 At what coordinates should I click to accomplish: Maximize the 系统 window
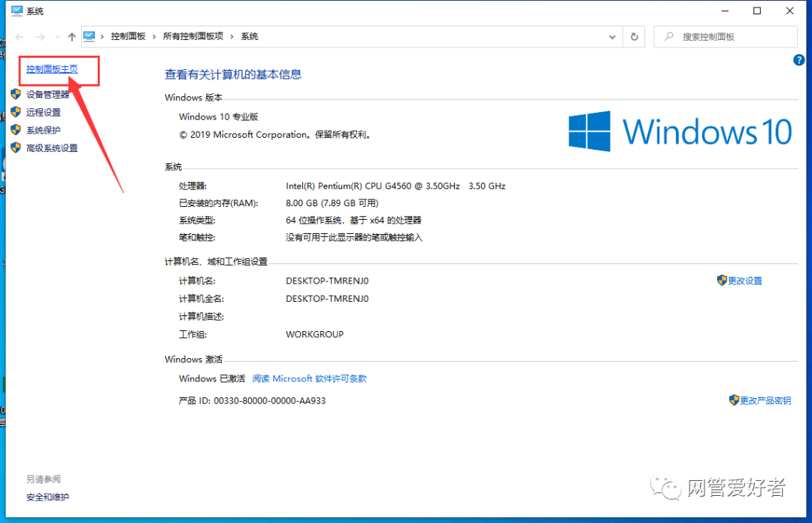point(757,11)
